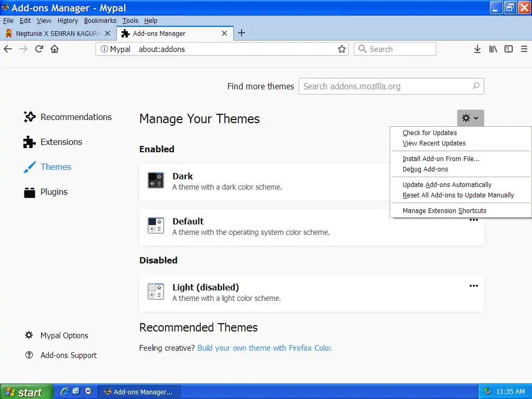Choose View Recent Updates menu entry

461,143
